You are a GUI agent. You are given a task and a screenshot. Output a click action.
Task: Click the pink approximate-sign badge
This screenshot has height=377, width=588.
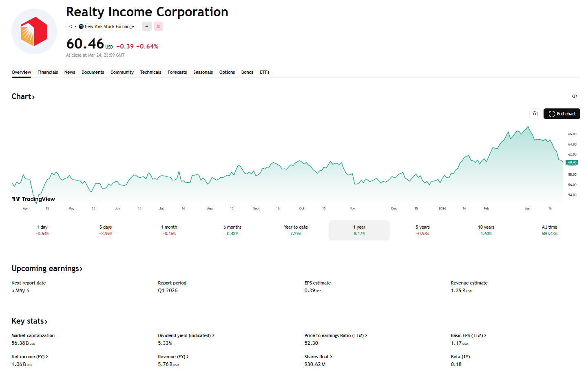point(158,26)
